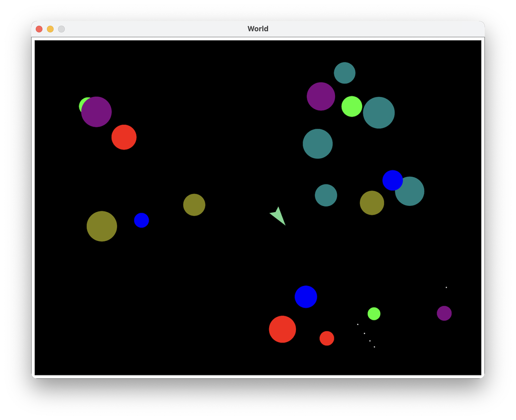
Task: Click the largest olive circle on left side
Action: 102,226
